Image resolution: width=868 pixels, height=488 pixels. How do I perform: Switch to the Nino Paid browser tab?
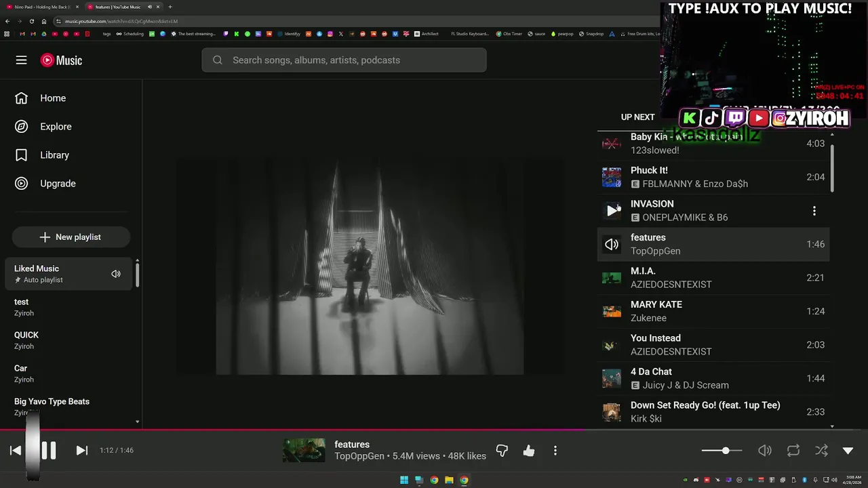(42, 7)
